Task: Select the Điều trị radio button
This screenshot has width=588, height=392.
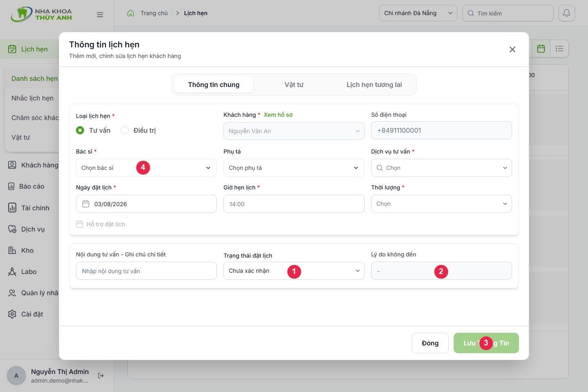Action: (125, 130)
